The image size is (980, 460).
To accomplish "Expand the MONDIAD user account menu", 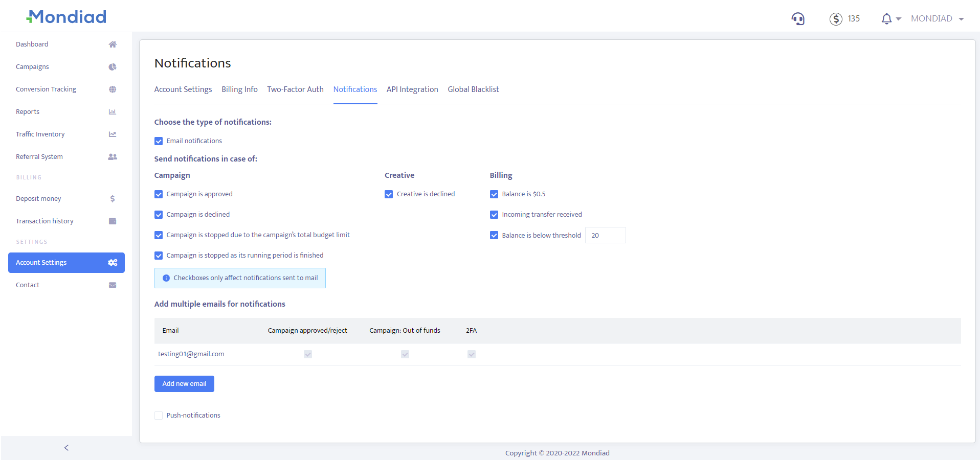I will coord(937,19).
